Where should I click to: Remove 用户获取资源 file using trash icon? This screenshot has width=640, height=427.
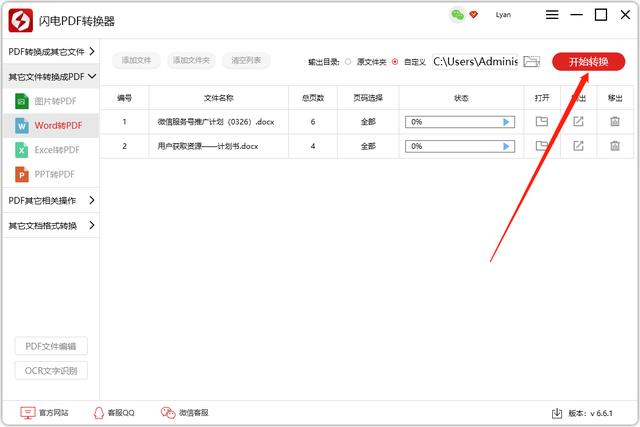pyautogui.click(x=614, y=146)
